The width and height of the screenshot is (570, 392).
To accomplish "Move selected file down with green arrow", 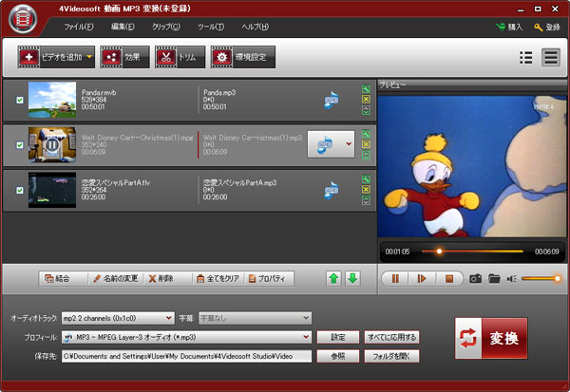I will (x=352, y=279).
